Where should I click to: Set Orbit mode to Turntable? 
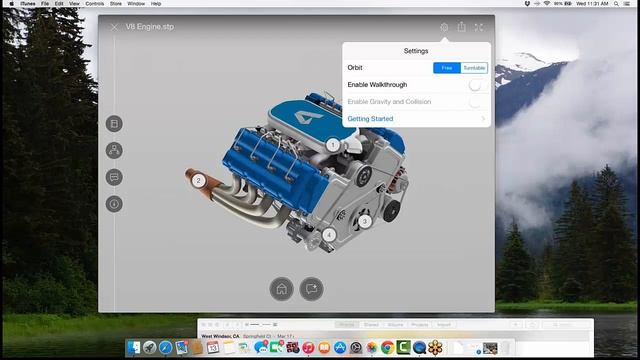(x=474, y=68)
